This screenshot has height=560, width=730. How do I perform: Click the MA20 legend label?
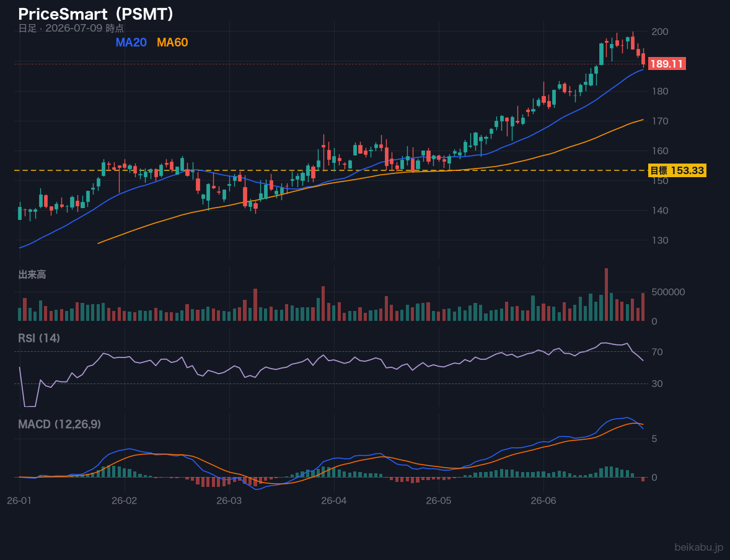[131, 42]
